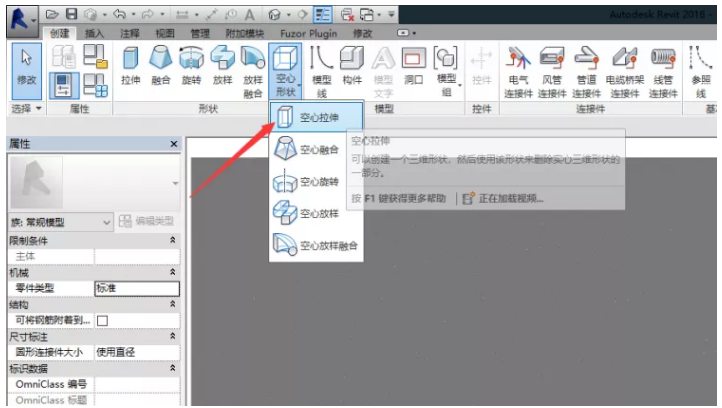Redo action using the redo arrow icon
The height and width of the screenshot is (408, 722).
147,14
